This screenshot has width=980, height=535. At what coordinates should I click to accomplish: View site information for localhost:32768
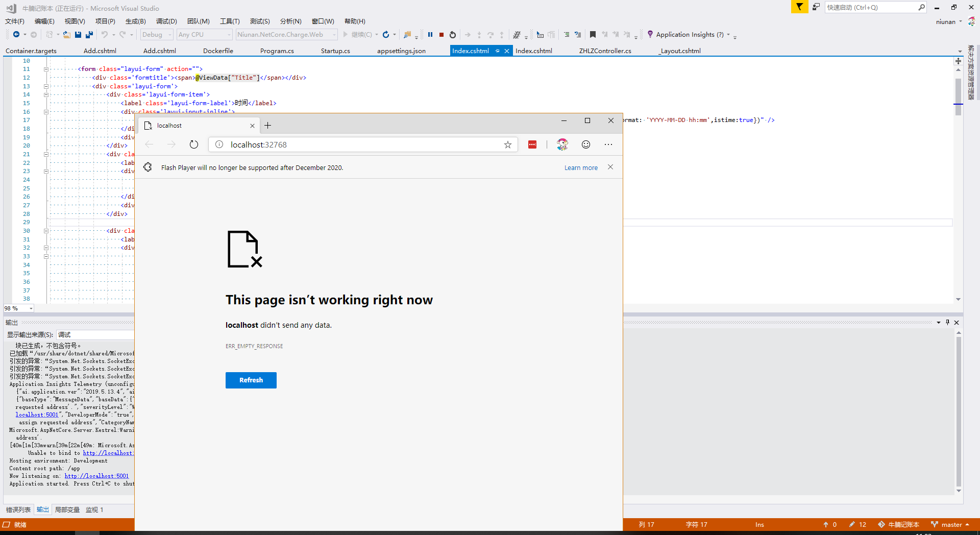coord(219,144)
